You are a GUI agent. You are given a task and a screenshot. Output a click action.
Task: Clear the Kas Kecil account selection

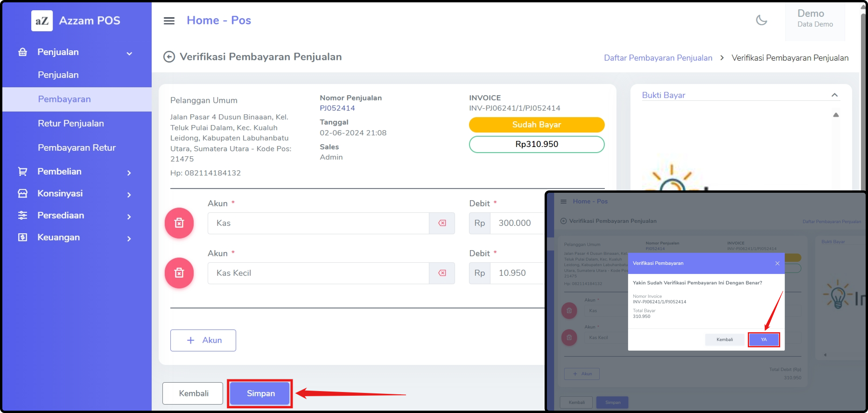point(442,273)
